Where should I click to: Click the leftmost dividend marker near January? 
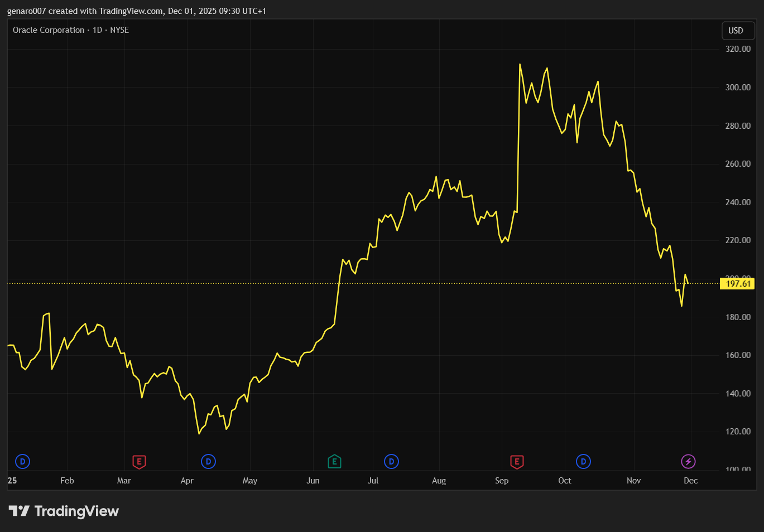pyautogui.click(x=22, y=461)
